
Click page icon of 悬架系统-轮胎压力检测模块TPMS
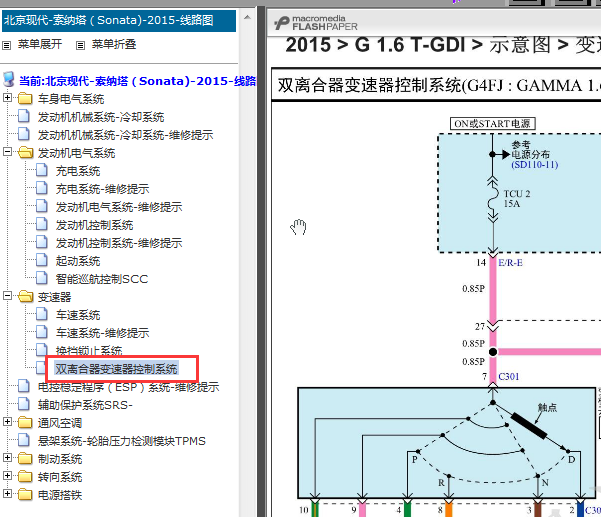(24, 440)
